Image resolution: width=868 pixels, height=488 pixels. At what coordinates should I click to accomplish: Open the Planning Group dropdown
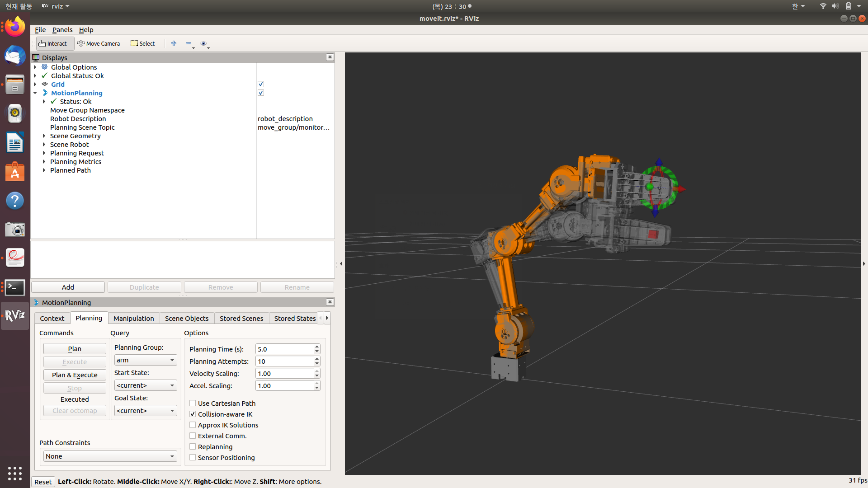[x=145, y=360]
